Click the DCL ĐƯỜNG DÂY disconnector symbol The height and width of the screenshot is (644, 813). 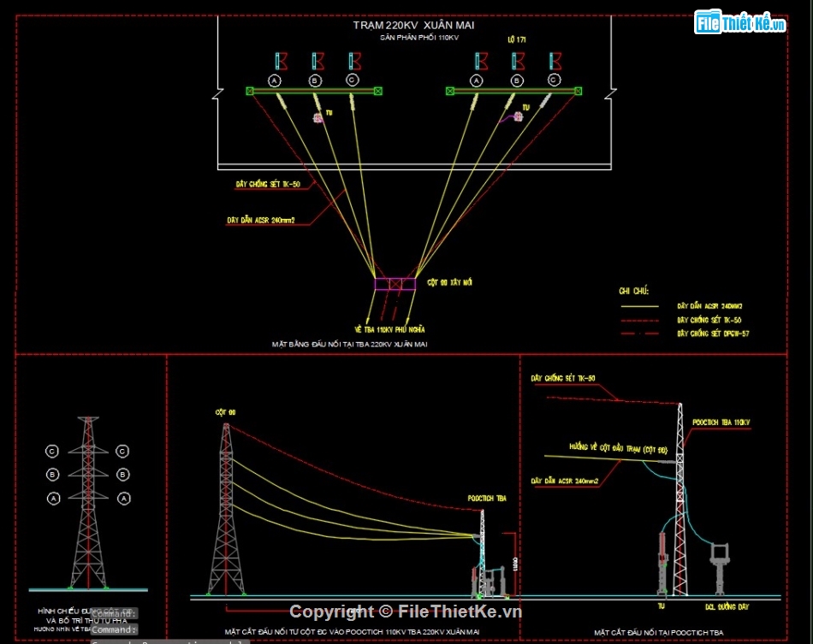tap(717, 565)
